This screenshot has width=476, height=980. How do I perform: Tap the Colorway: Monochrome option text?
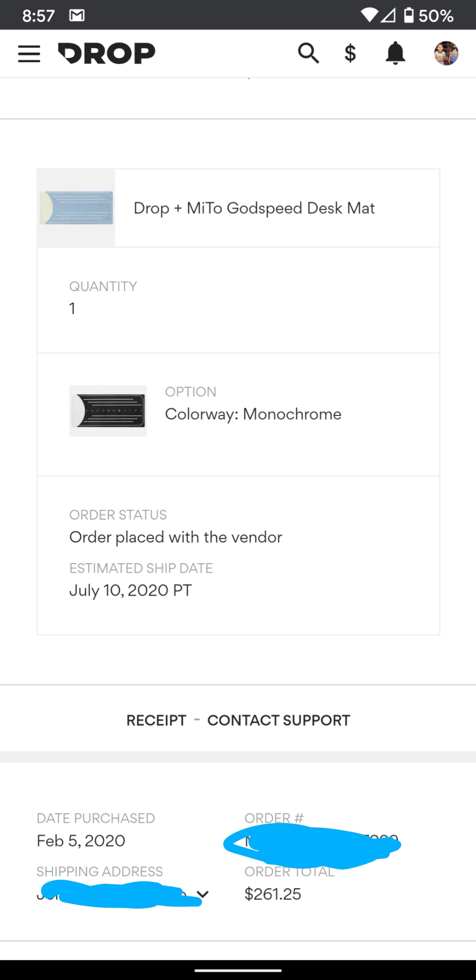pos(253,414)
